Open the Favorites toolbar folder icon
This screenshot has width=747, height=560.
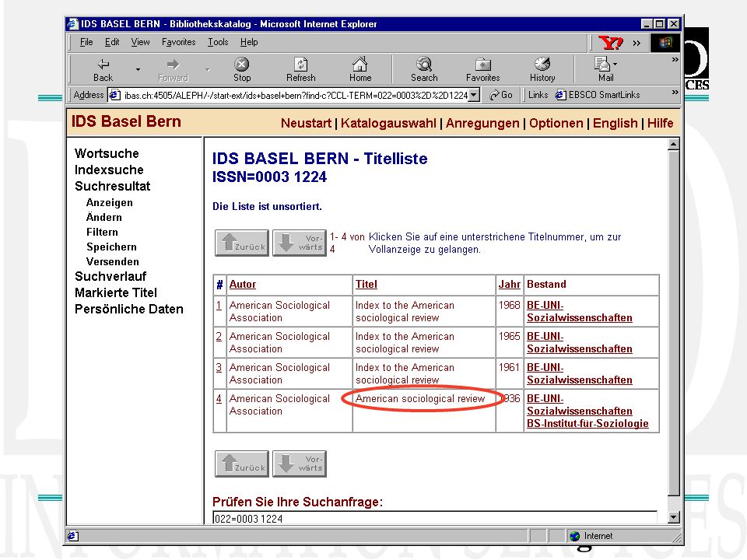482,65
